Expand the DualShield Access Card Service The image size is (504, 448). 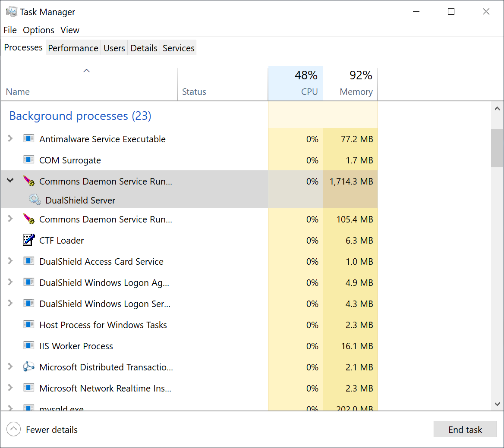(x=10, y=261)
